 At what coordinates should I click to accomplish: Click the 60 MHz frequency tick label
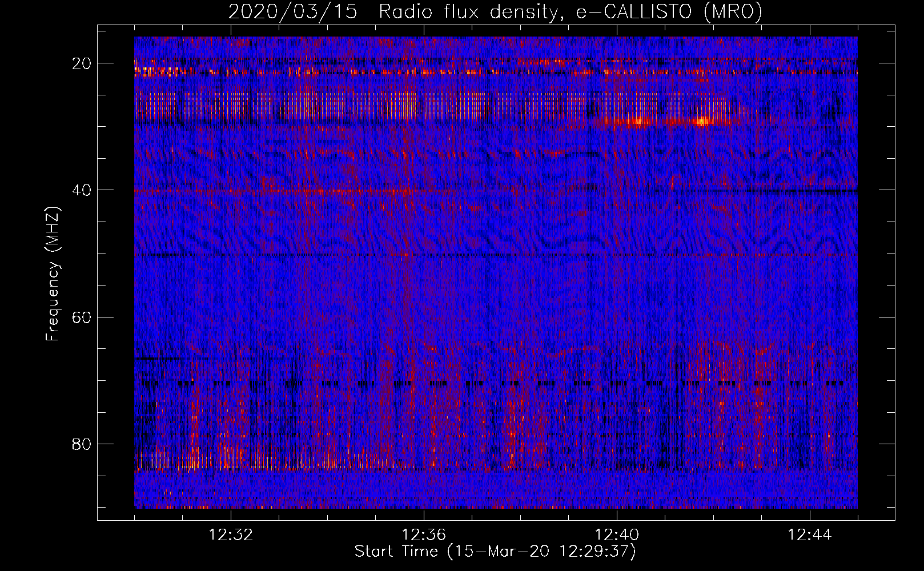82,317
